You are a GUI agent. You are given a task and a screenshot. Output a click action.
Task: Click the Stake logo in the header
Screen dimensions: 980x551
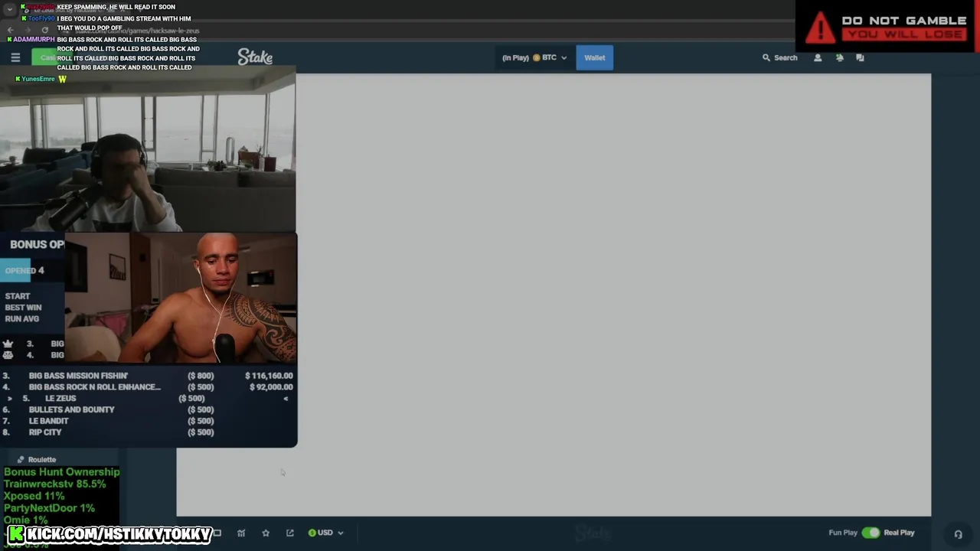click(x=255, y=57)
